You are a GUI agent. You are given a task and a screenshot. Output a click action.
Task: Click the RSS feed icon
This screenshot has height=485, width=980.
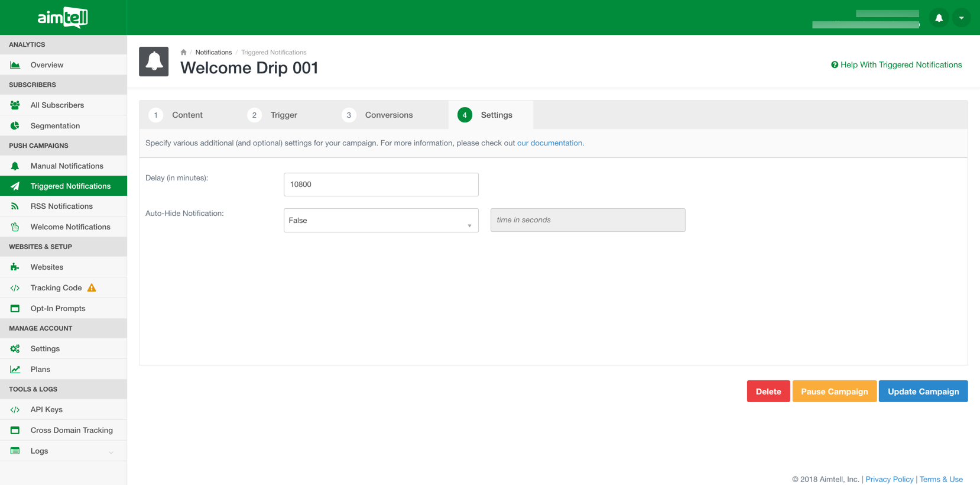tap(15, 206)
